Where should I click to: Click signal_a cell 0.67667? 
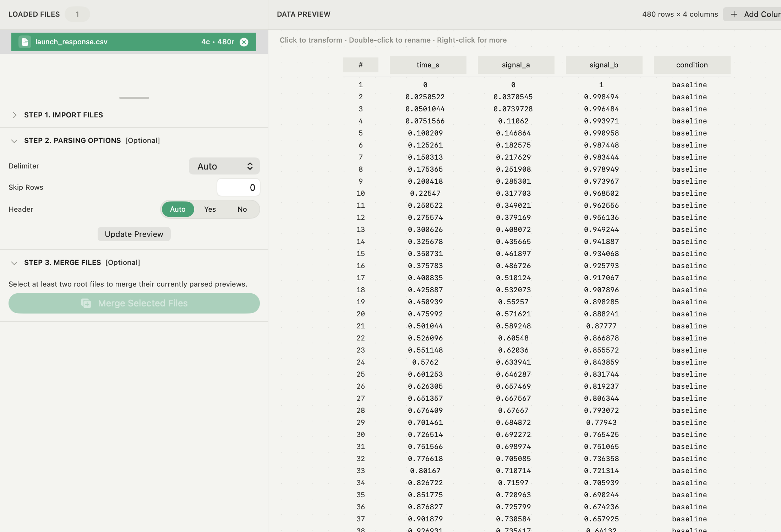(513, 410)
